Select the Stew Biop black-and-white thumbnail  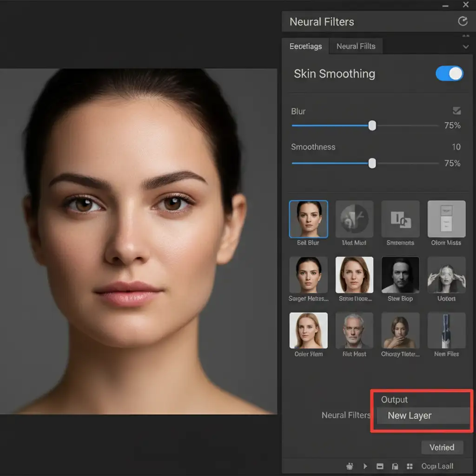400,275
